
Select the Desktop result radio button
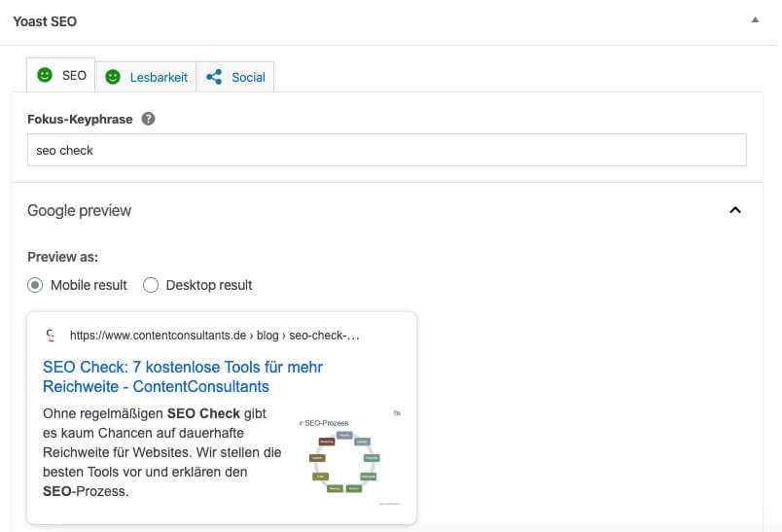pos(151,285)
